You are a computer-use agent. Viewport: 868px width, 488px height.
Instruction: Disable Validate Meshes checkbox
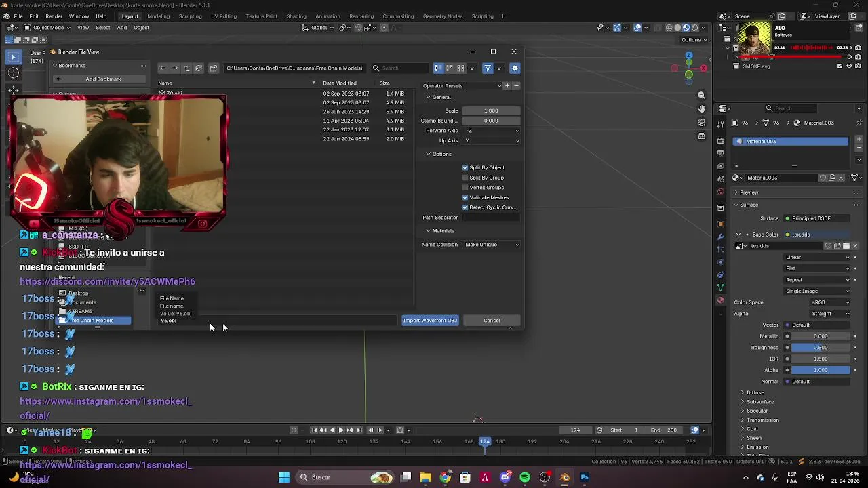[465, 197]
